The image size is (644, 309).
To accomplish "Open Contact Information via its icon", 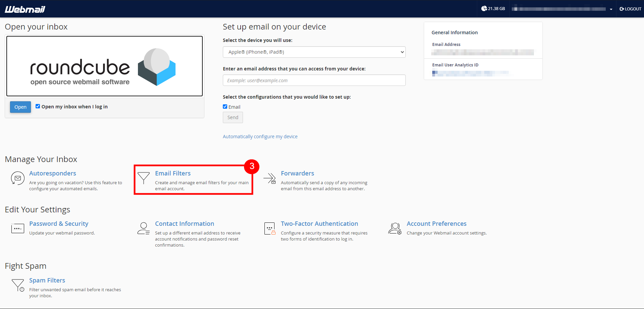I will click(144, 228).
